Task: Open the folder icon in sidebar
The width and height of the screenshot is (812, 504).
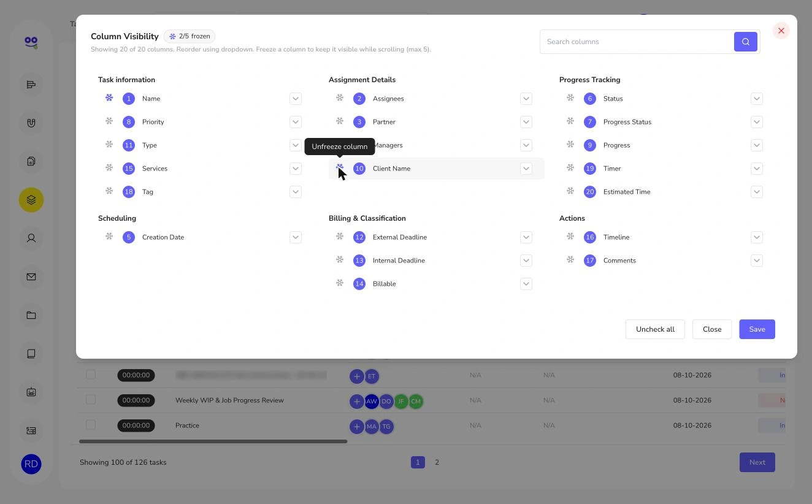Action: (x=31, y=315)
